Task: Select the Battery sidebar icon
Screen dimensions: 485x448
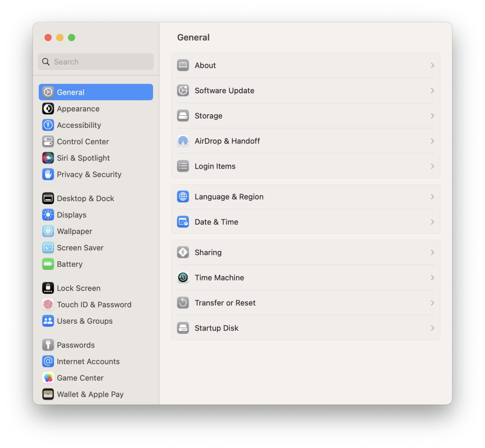Action: click(x=48, y=264)
